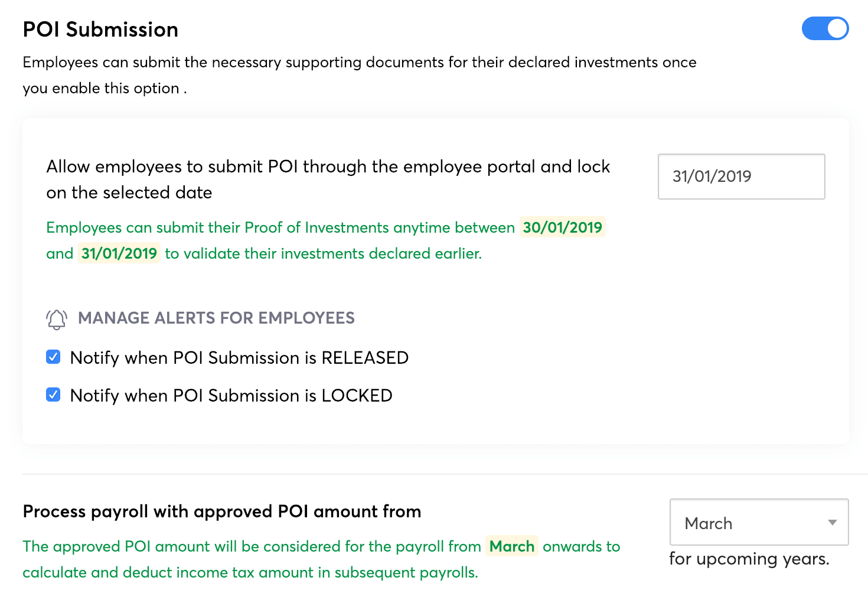The height and width of the screenshot is (600, 868).
Task: Click the highlighted 31/01/2019 end date text
Action: click(x=119, y=253)
